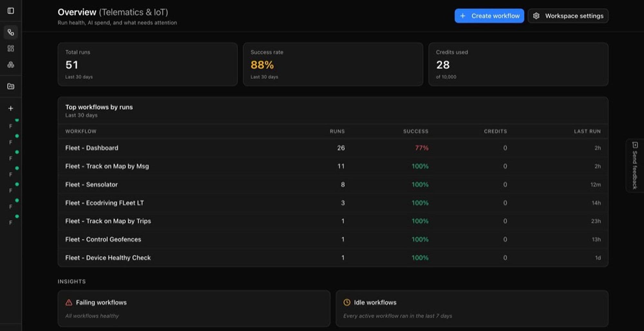The height and width of the screenshot is (331, 644).
Task: Open the folder icon in sidebar
Action: 11,86
